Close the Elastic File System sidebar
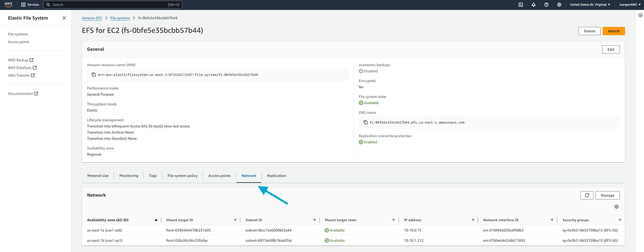 [x=64, y=18]
